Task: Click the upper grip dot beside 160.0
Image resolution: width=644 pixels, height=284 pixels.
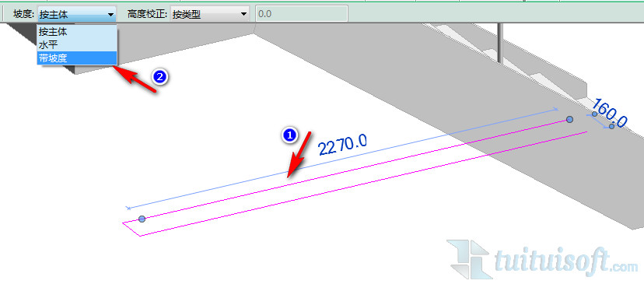Action: pyautogui.click(x=594, y=114)
